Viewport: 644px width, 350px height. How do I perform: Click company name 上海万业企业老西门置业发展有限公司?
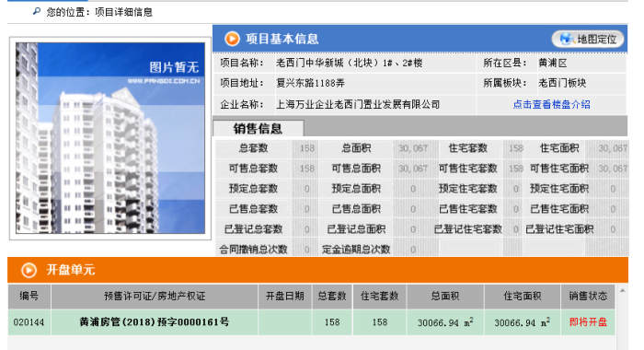[358, 104]
